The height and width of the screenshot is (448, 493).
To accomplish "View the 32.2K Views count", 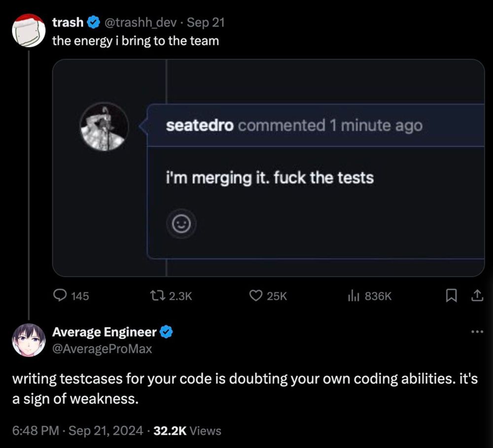I will tap(187, 430).
